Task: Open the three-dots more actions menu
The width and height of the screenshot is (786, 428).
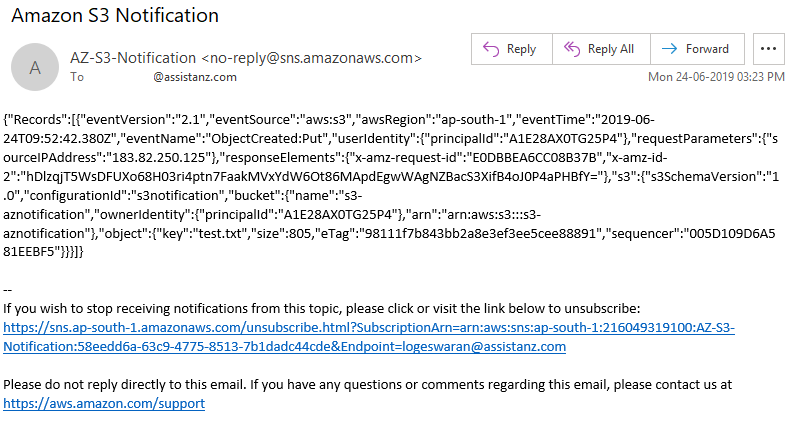Action: click(768, 49)
